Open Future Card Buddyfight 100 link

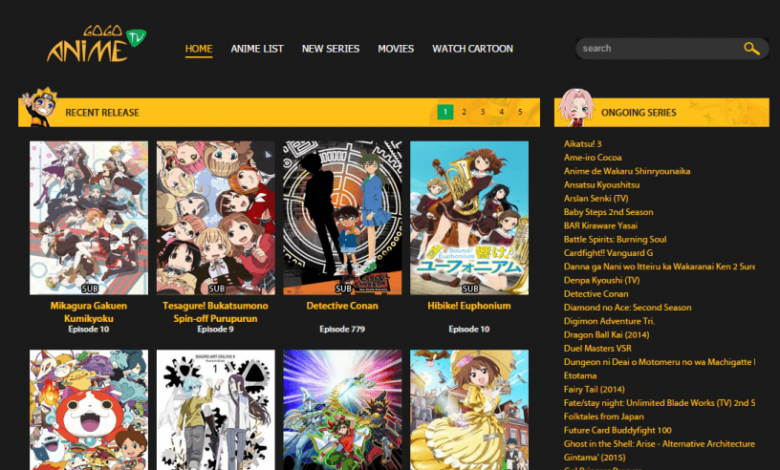617,430
